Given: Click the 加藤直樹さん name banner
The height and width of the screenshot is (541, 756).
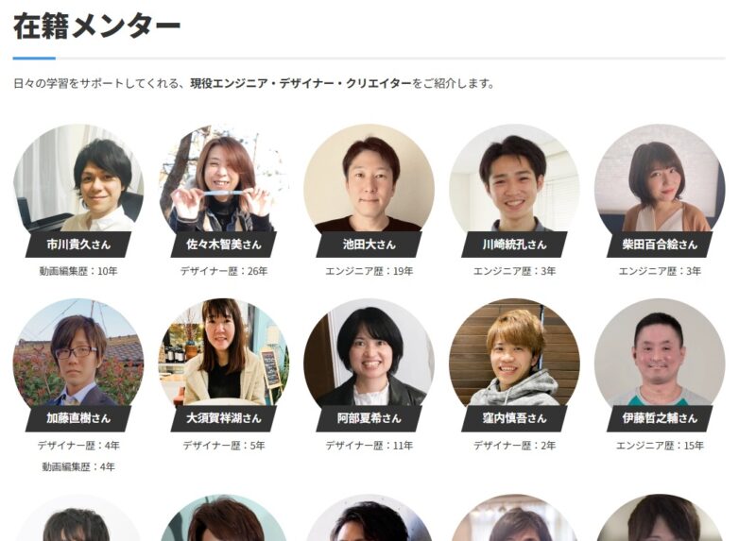Looking at the screenshot, I should pyautogui.click(x=78, y=418).
